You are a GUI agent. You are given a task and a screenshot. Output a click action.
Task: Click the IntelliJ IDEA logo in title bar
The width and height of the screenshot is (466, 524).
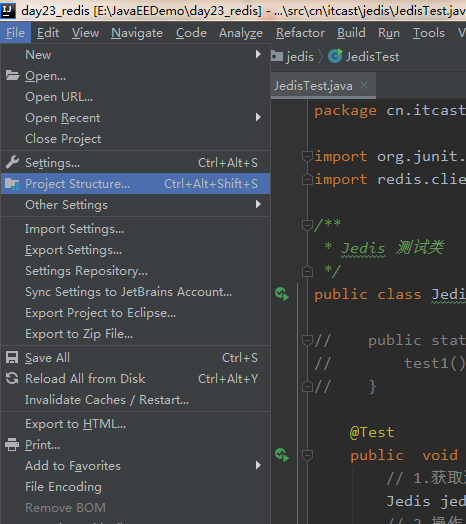tap(8, 10)
